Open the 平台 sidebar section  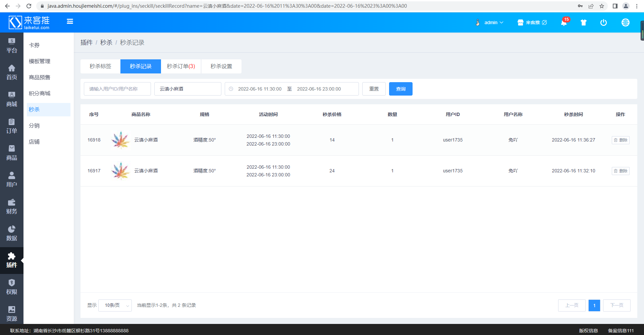click(12, 46)
